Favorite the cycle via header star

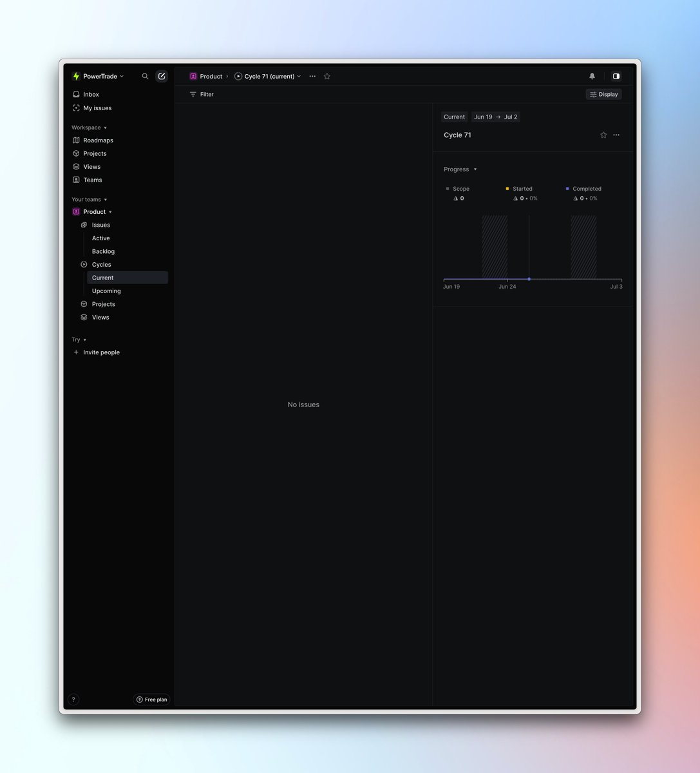click(x=327, y=76)
